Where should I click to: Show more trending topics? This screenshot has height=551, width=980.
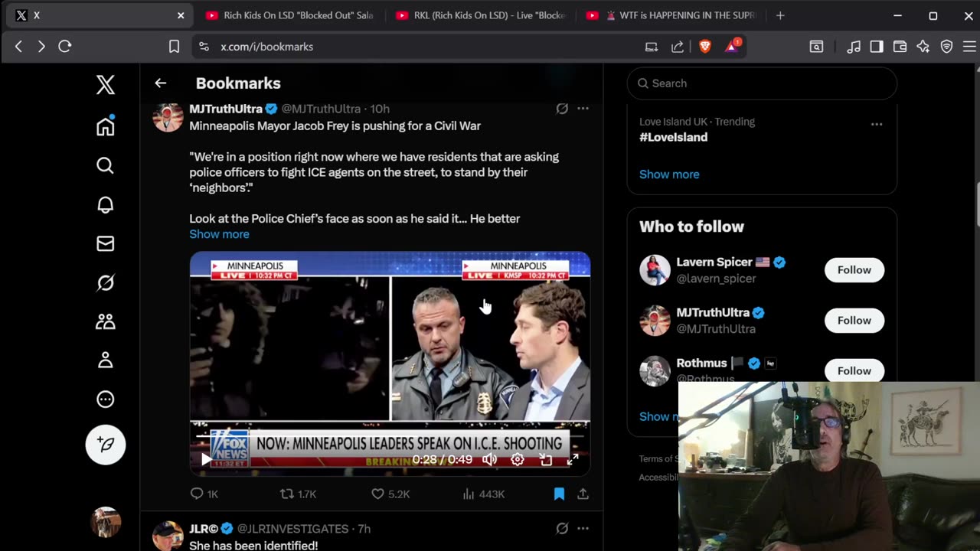click(x=669, y=174)
